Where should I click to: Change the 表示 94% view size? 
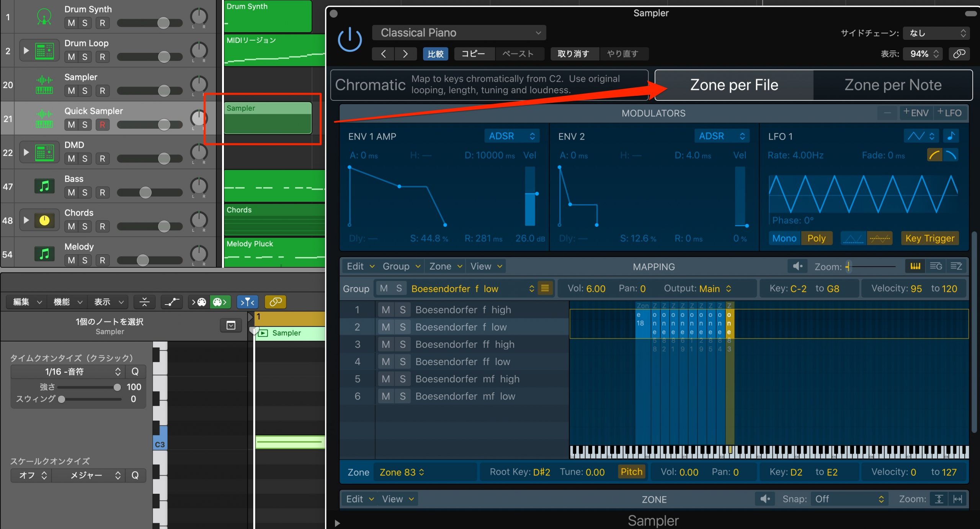pyautogui.click(x=923, y=54)
